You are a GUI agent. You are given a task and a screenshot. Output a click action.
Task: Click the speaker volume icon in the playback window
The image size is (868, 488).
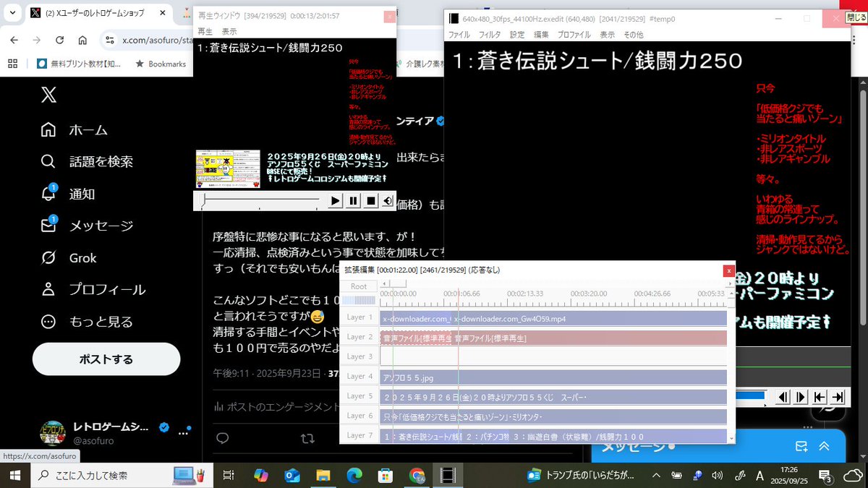pyautogui.click(x=388, y=201)
